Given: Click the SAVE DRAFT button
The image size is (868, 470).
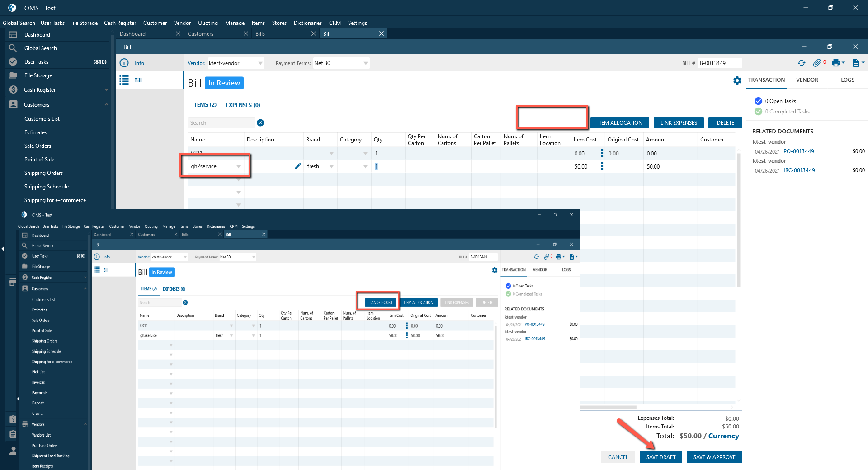Looking at the screenshot, I should click(661, 457).
